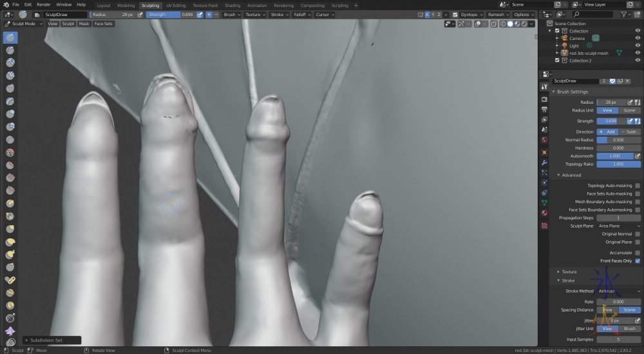Open the Render menu
644x354 pixels.
pos(43,5)
